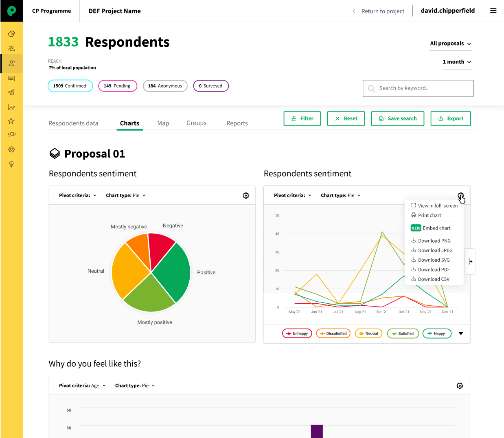Image resolution: width=504 pixels, height=438 pixels.
Task: Toggle the Satisfied legend series
Action: 403,333
